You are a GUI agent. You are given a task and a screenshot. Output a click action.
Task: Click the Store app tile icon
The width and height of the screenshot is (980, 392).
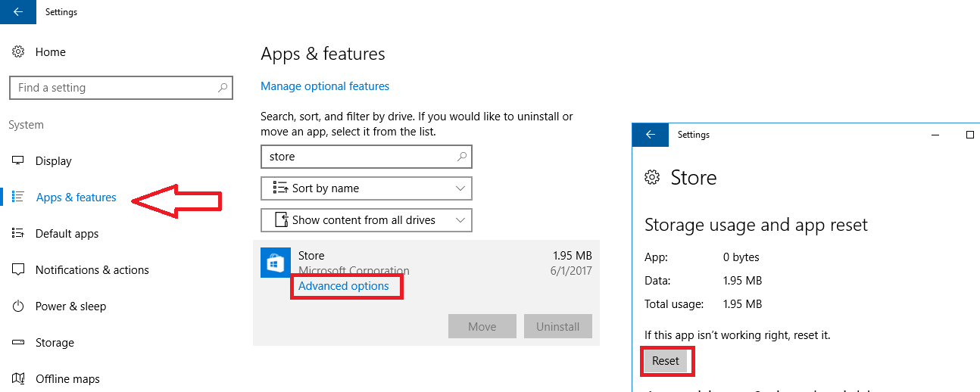point(275,263)
